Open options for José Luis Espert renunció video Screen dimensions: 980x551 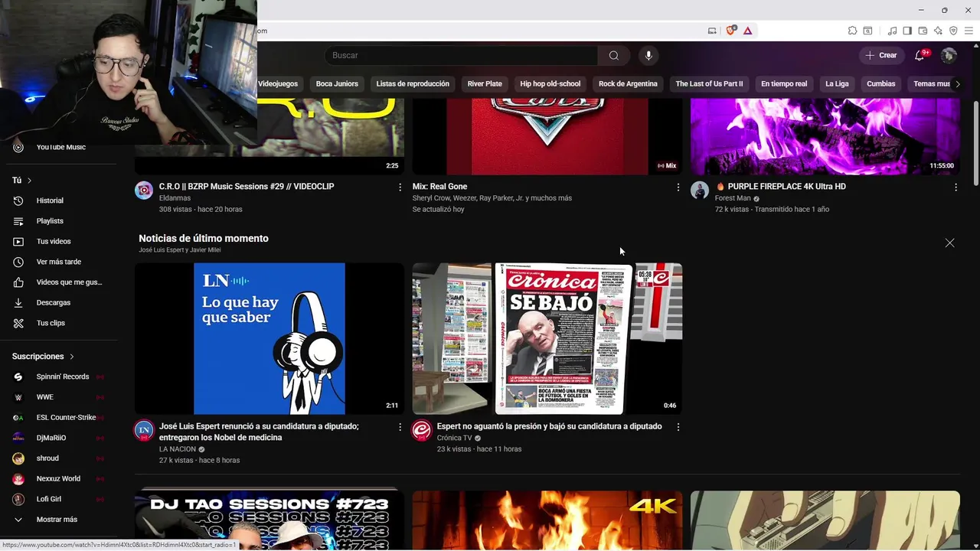click(x=400, y=427)
